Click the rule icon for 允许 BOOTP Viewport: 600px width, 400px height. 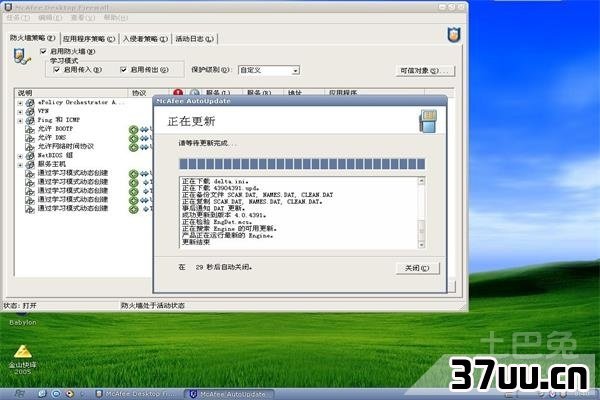point(30,129)
